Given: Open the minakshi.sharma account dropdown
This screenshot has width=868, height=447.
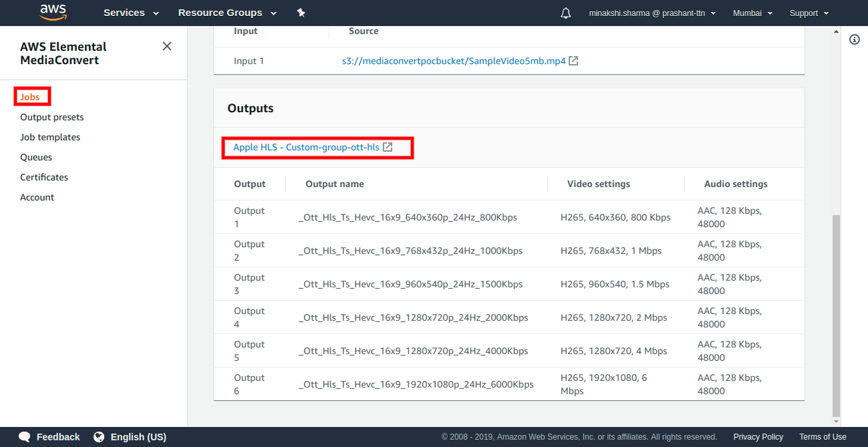Looking at the screenshot, I should (652, 13).
